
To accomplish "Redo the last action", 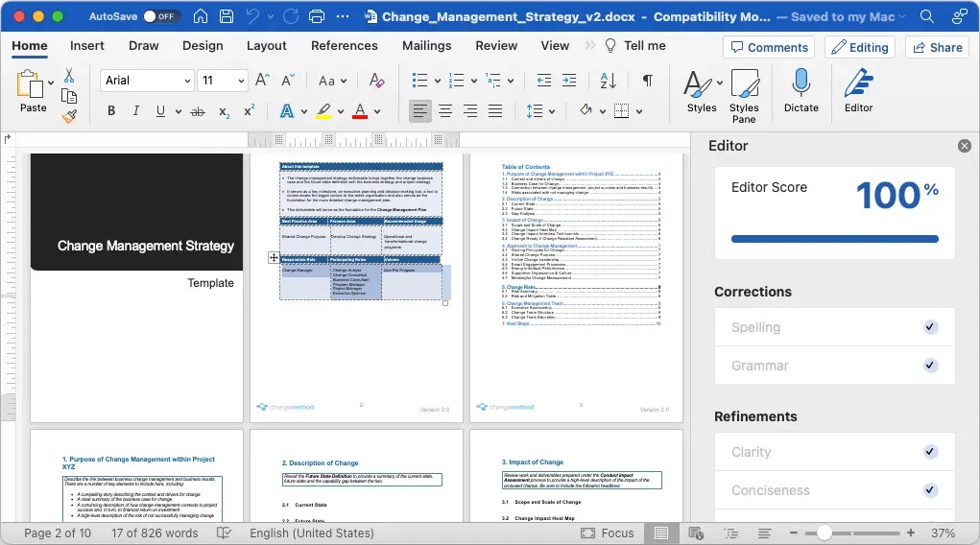I will point(291,16).
